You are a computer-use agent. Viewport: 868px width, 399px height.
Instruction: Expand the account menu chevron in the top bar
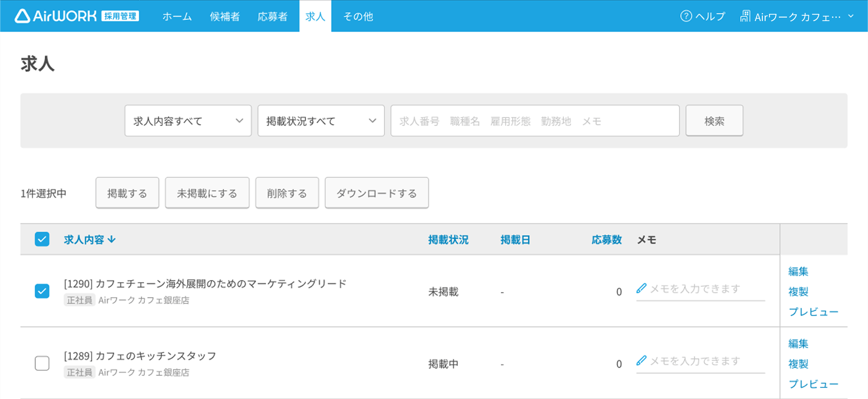851,16
